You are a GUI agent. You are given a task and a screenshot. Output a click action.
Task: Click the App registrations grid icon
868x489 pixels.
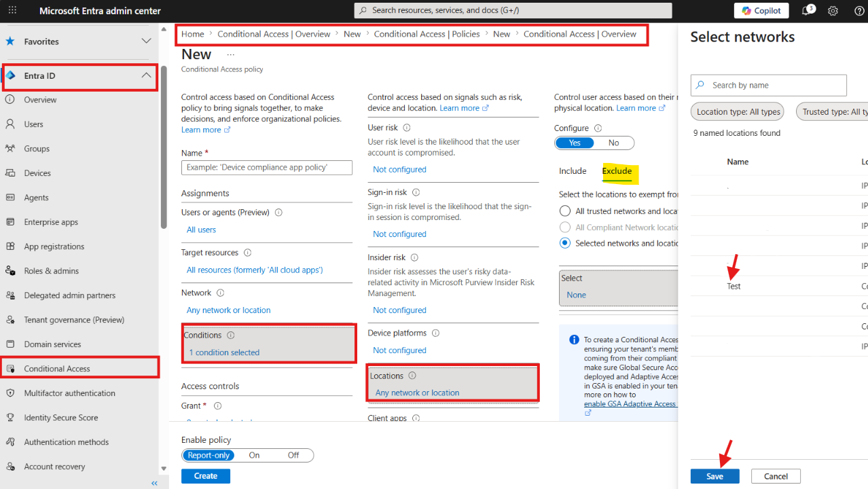(x=10, y=247)
